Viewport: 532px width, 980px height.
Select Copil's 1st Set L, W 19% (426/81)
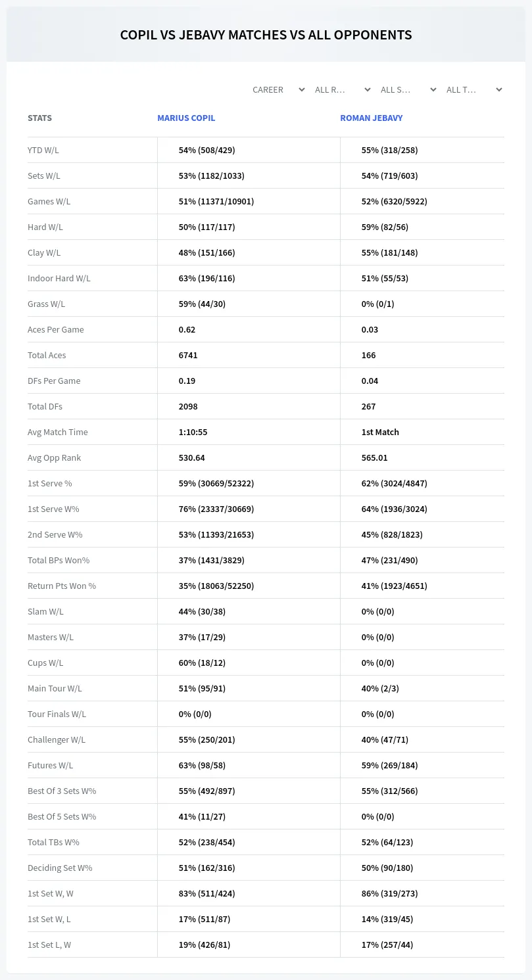[205, 945]
